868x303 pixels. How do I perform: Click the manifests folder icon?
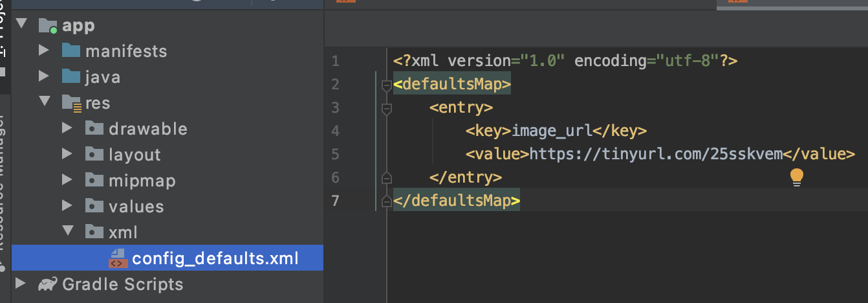point(71,51)
